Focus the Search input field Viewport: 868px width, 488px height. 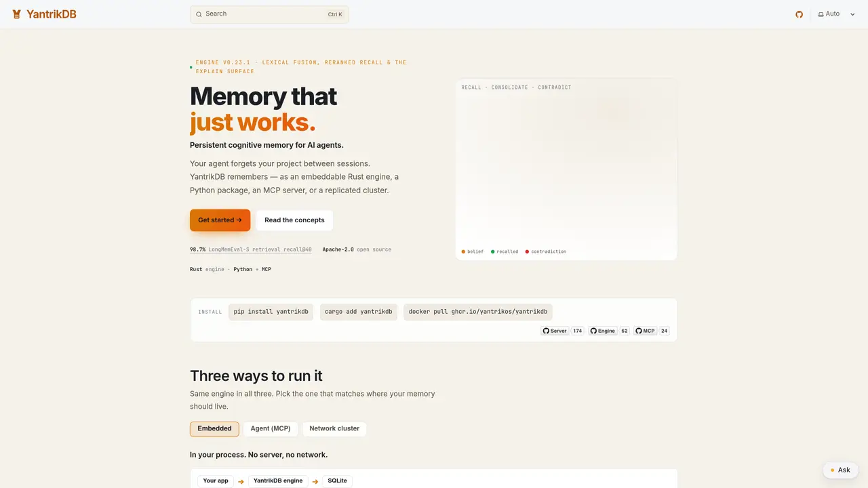tap(269, 14)
